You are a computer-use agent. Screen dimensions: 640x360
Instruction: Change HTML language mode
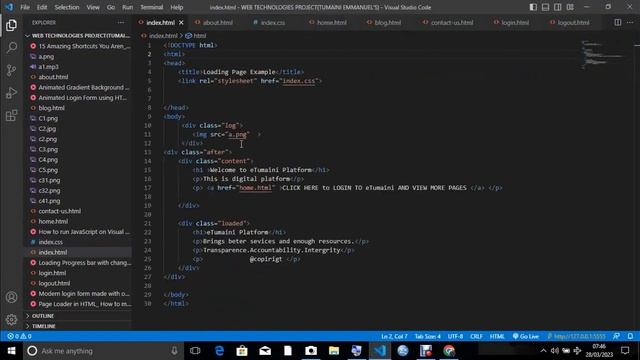497,336
